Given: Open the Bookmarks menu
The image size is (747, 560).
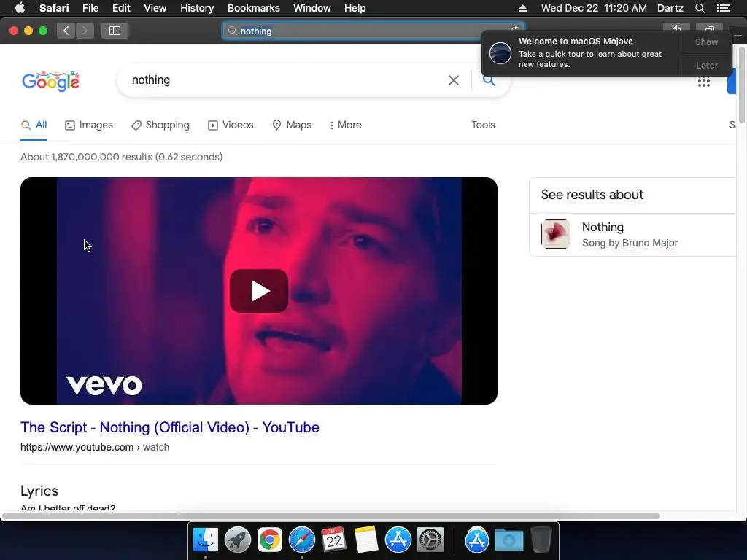Looking at the screenshot, I should [253, 8].
